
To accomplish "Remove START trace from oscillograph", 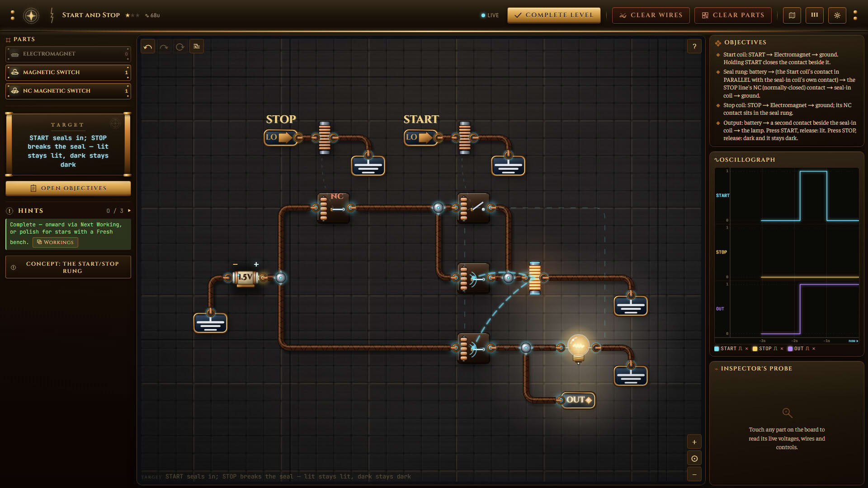I will [746, 349].
